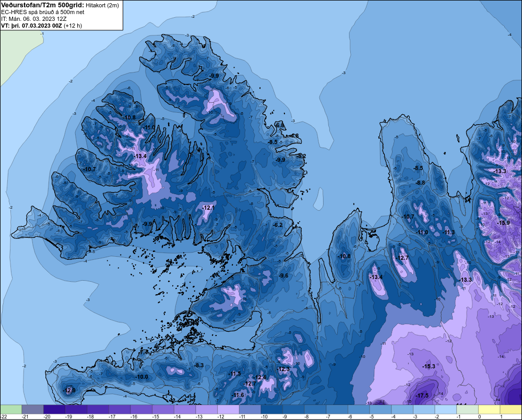Click the -8.8 temperature value

420,183
